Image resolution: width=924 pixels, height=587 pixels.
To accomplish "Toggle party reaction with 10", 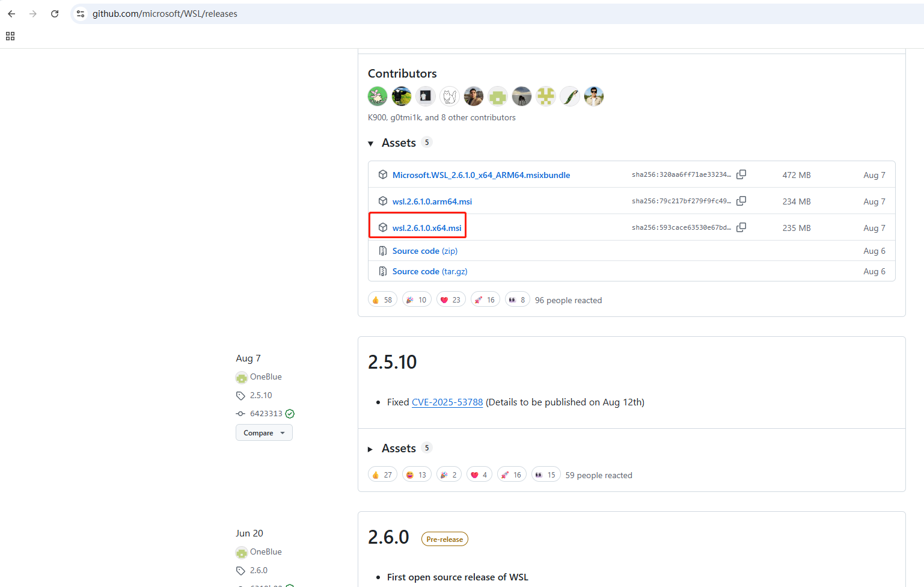I will (x=417, y=300).
